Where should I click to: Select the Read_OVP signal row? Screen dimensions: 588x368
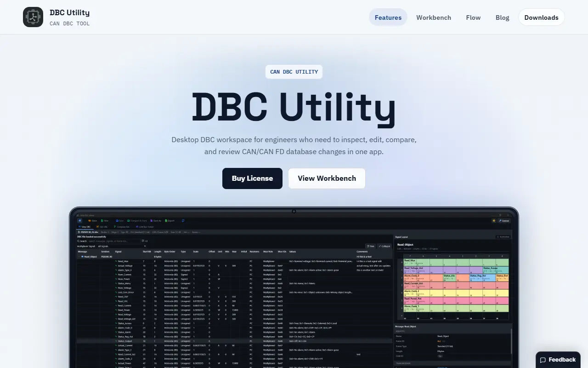[x=234, y=297]
